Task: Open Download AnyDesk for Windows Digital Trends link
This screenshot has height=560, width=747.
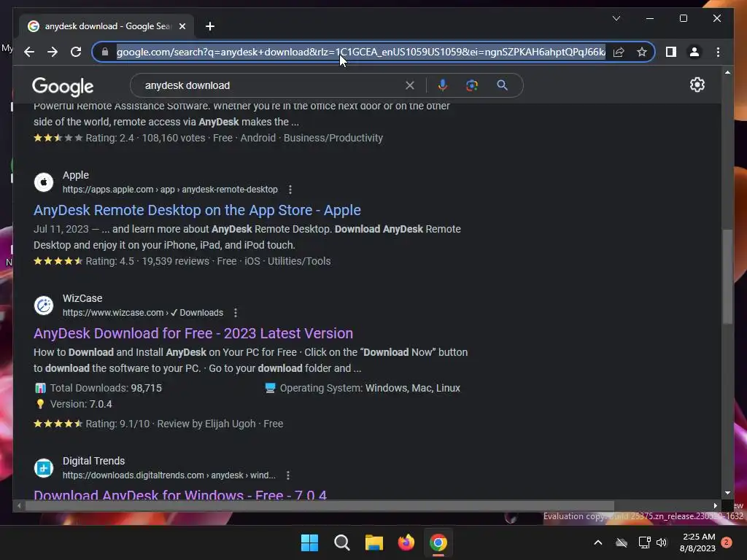Action: [x=180, y=495]
